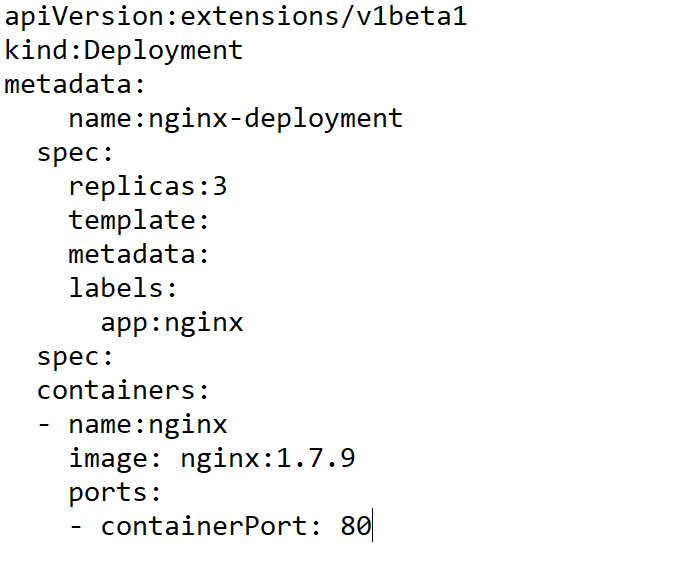Screen dimensions: 699x582
Task: Click the spec line above containers
Action: (76, 357)
